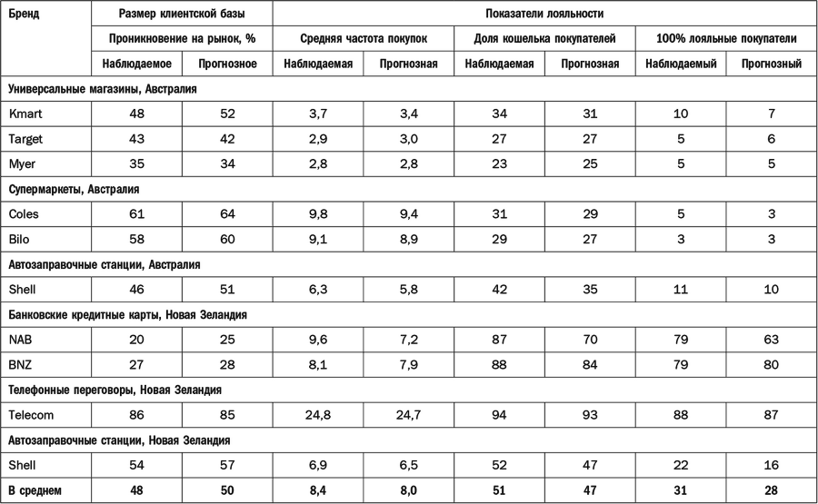Image resolution: width=818 pixels, height=504 pixels.
Task: Click NAB's forecast wallet share '70'
Action: point(590,340)
